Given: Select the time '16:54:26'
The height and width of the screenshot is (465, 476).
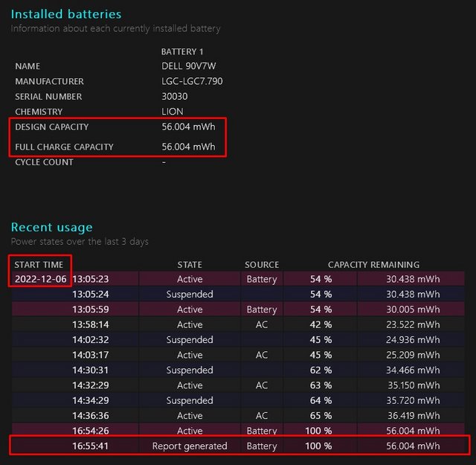Looking at the screenshot, I should coord(91,430).
